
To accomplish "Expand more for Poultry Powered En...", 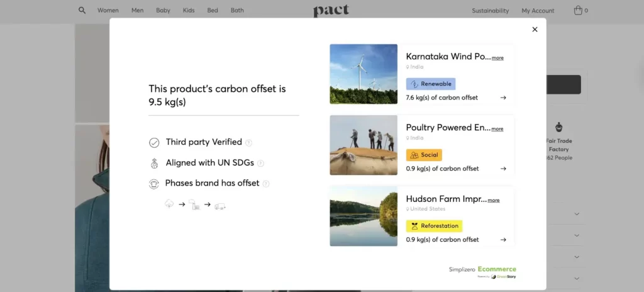I will click(x=497, y=129).
